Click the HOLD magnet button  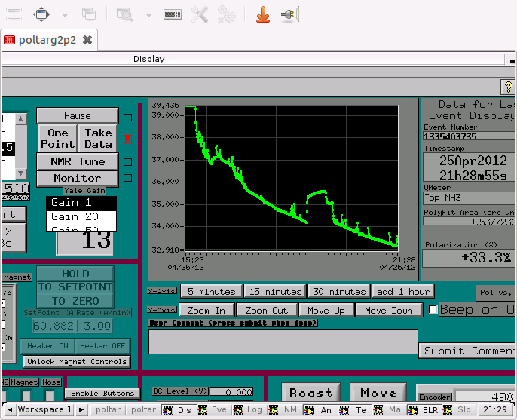[75, 274]
